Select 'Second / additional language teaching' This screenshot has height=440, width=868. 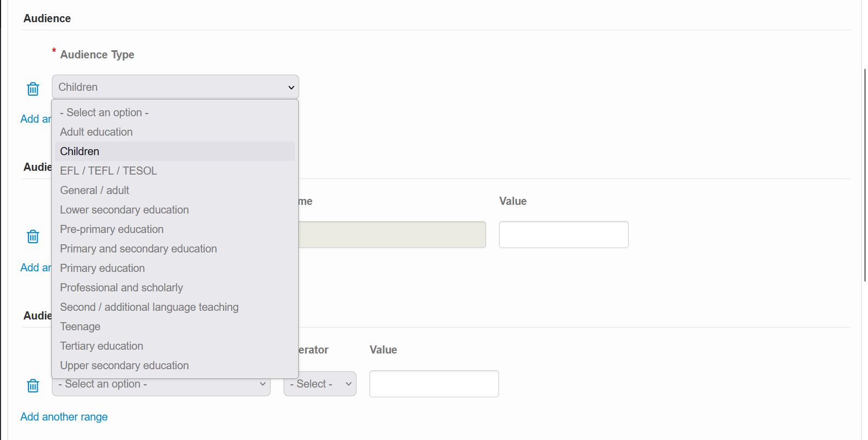pos(149,307)
